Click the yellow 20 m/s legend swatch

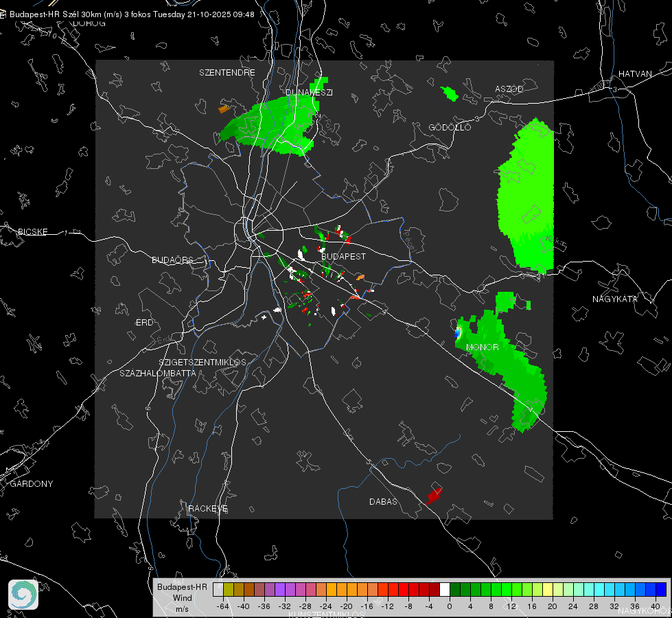pos(548,590)
